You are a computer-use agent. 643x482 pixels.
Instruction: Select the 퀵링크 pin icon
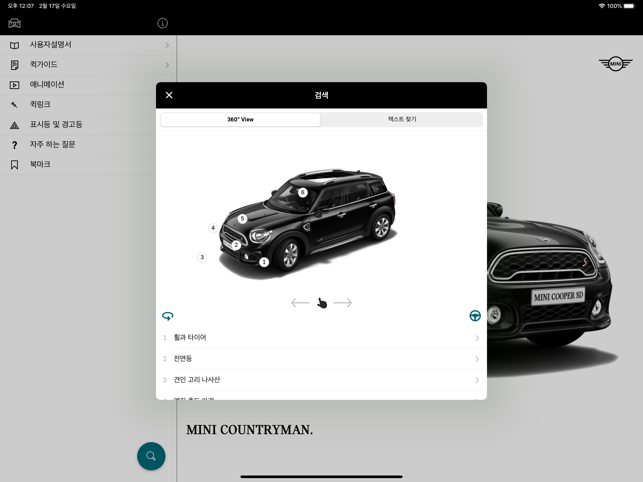(x=14, y=105)
